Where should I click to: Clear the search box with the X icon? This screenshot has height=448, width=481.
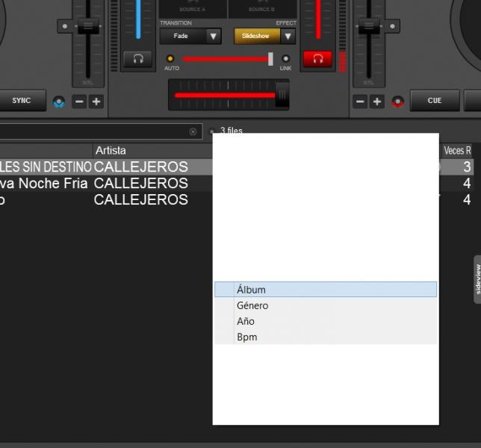pyautogui.click(x=193, y=131)
